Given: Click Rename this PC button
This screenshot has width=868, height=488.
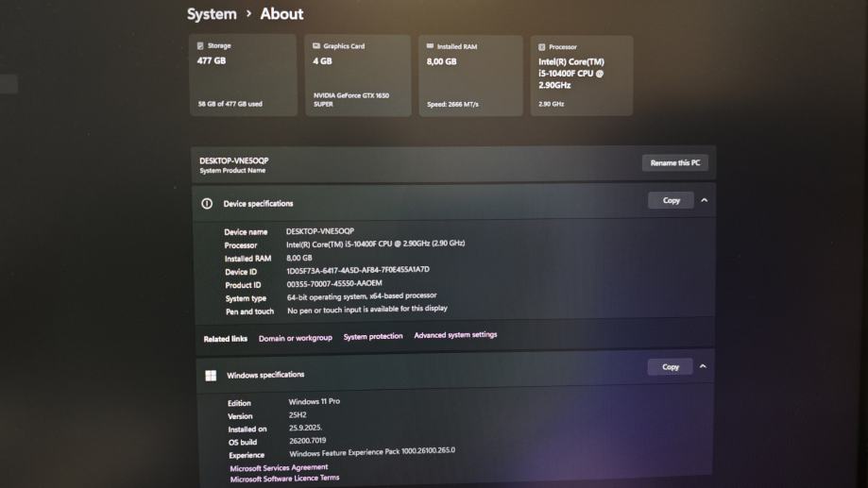Looking at the screenshot, I should [x=674, y=162].
